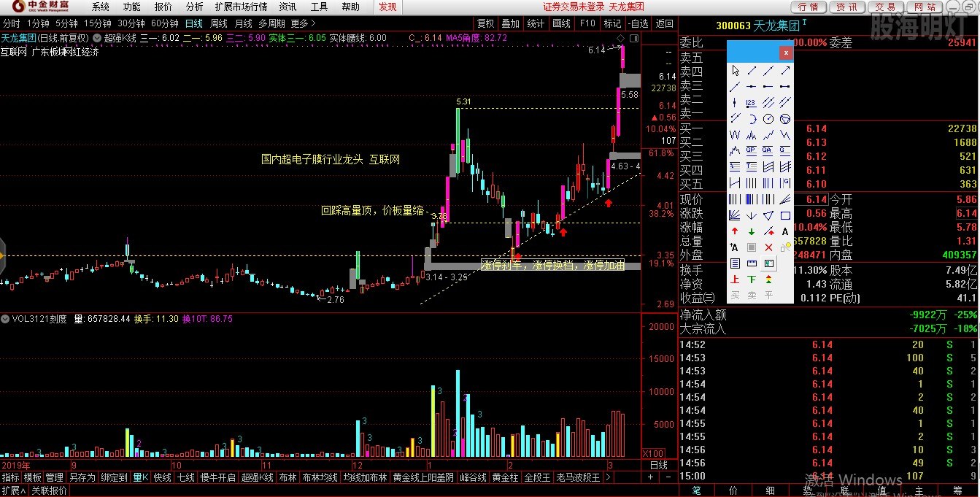Select the arrow pointer drawing tool
This screenshot has width=980, height=497.
(x=735, y=70)
